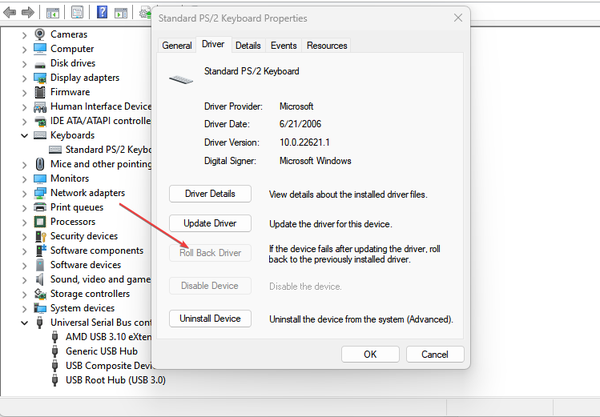This screenshot has width=600, height=417.
Task: Click the blue Help toolbar icon
Action: point(103,12)
